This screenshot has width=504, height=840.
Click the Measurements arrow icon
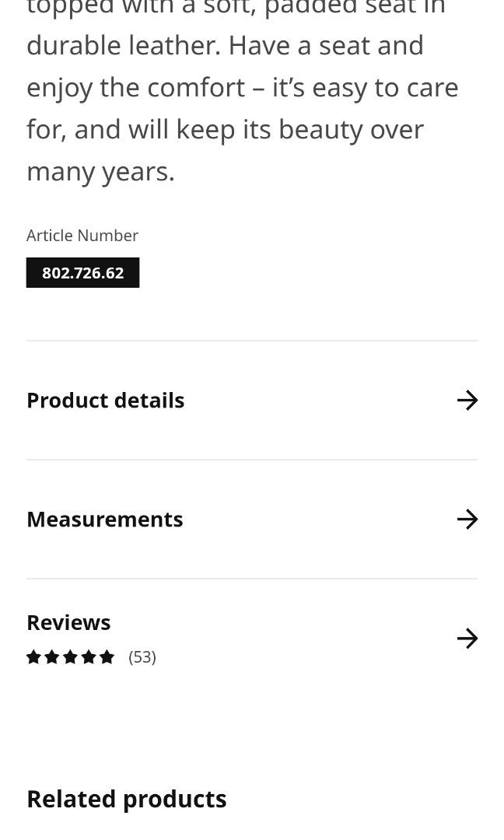(467, 520)
